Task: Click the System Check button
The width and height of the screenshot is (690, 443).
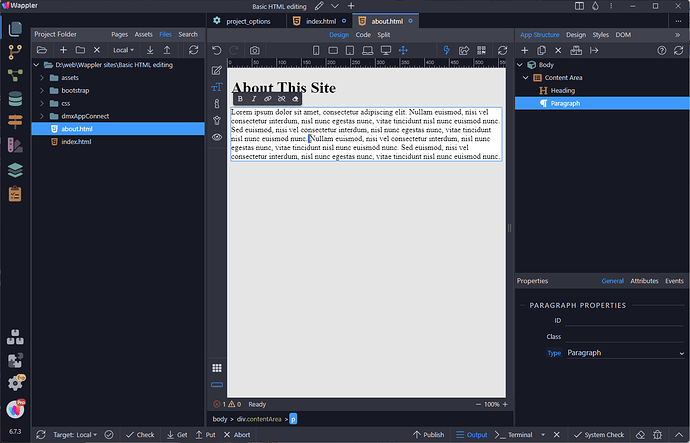Action: coord(599,435)
